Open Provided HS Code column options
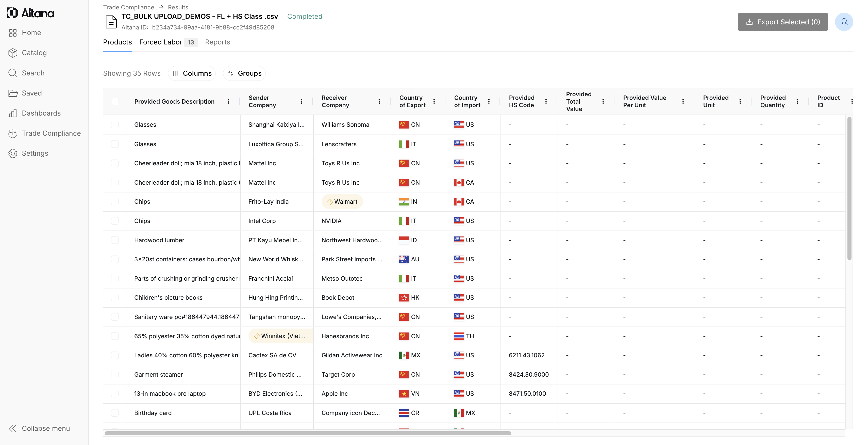This screenshot has height=445, width=868. coord(546,102)
